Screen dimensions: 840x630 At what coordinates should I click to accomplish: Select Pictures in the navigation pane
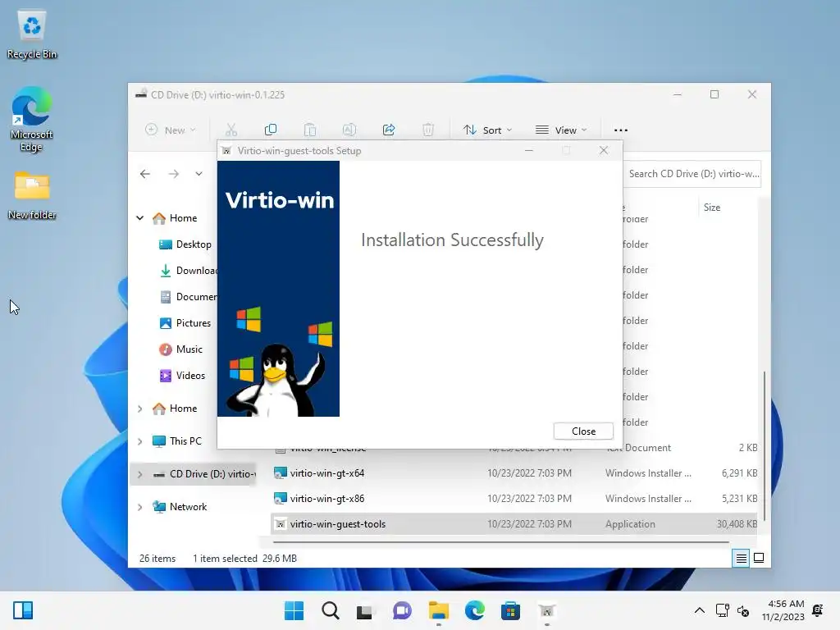185,323
